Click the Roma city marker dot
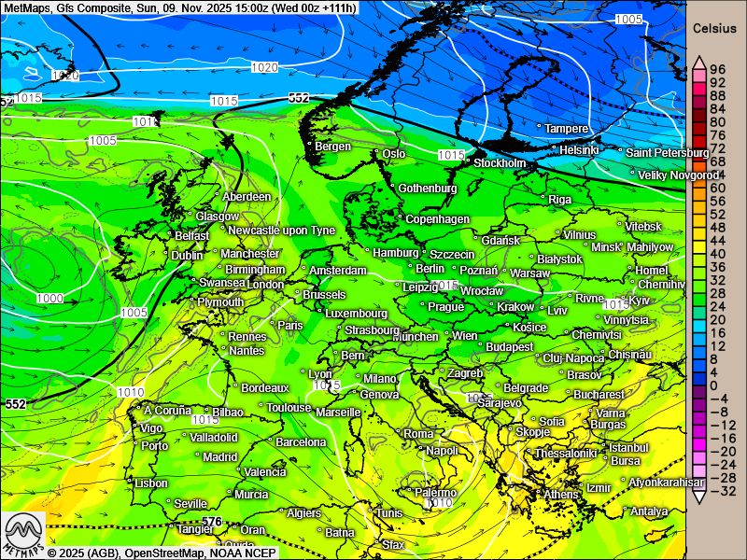The image size is (747, 560). (x=399, y=434)
